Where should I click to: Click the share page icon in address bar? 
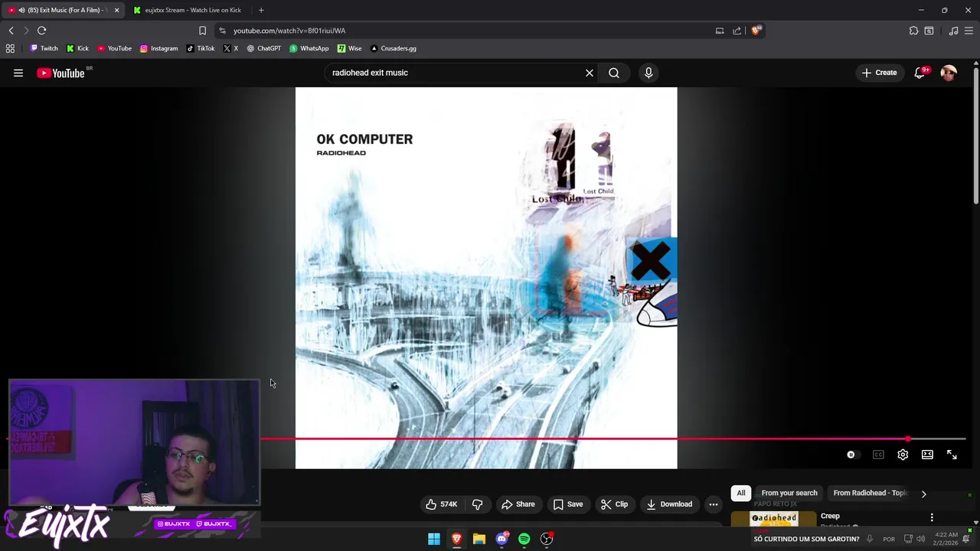[737, 31]
